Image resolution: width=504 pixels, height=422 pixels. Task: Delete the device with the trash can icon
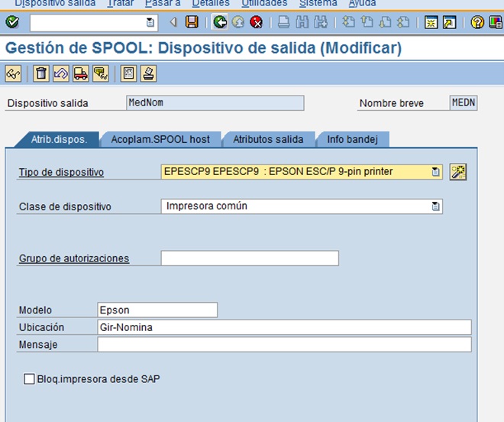tap(42, 73)
